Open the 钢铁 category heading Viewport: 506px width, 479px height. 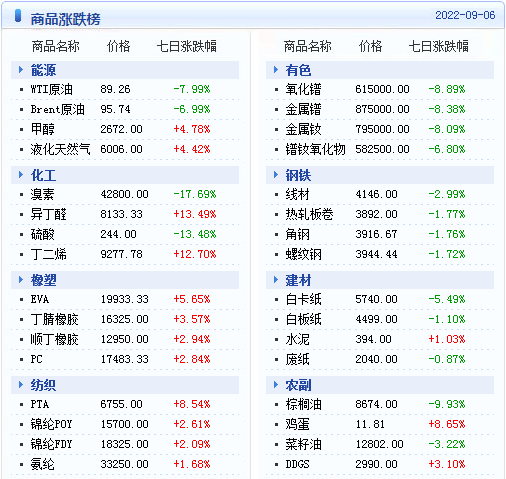(x=298, y=175)
